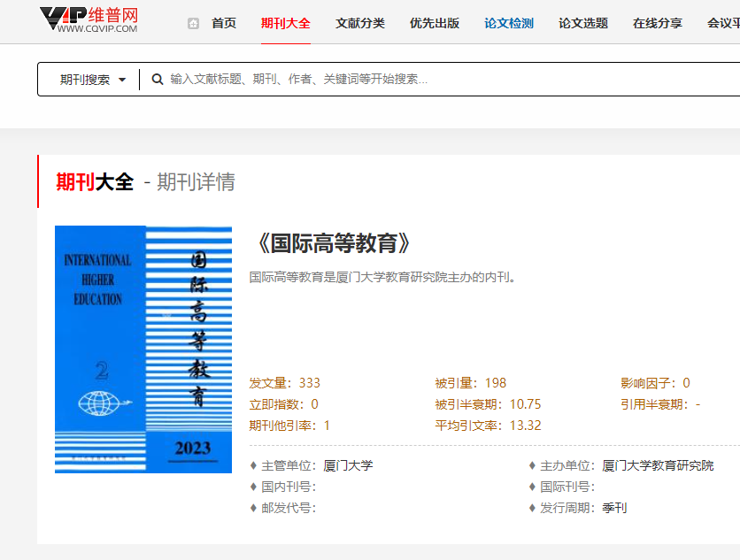Click the 期刊详情 heading text
This screenshot has height=560, width=740.
tap(196, 182)
